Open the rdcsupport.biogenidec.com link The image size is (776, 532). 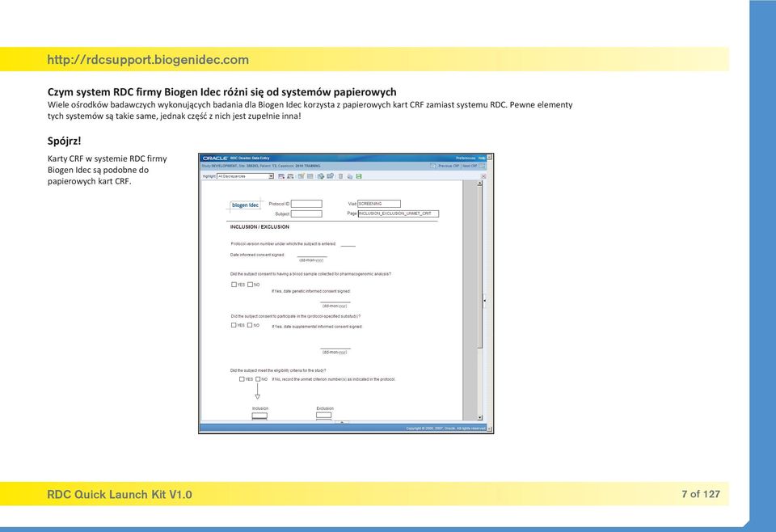click(148, 60)
